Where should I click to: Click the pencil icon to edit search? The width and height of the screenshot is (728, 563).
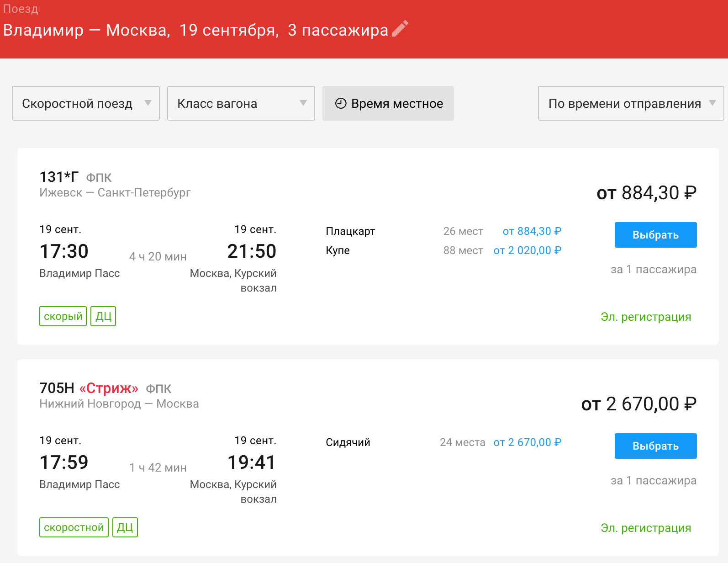click(400, 29)
